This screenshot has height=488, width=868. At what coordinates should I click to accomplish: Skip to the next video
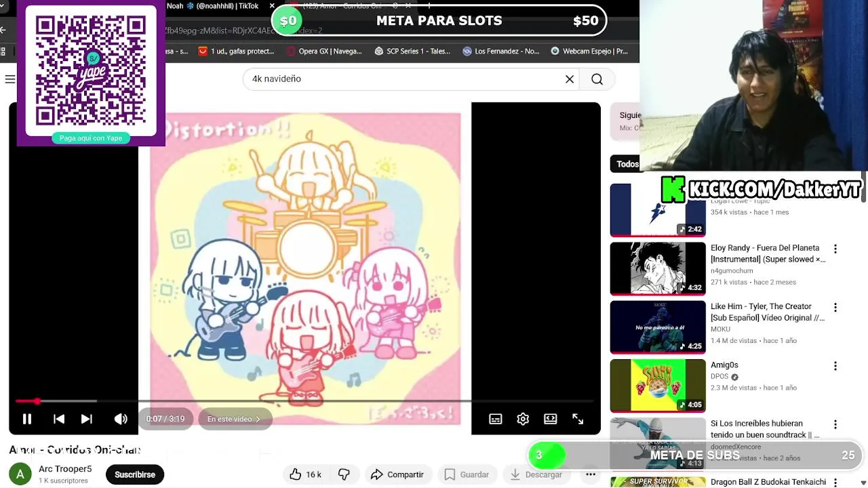click(87, 419)
